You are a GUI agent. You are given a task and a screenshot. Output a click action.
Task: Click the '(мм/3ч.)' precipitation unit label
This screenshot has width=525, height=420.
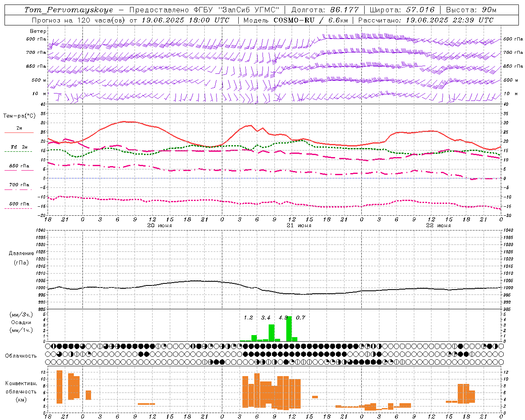pyautogui.click(x=21, y=315)
